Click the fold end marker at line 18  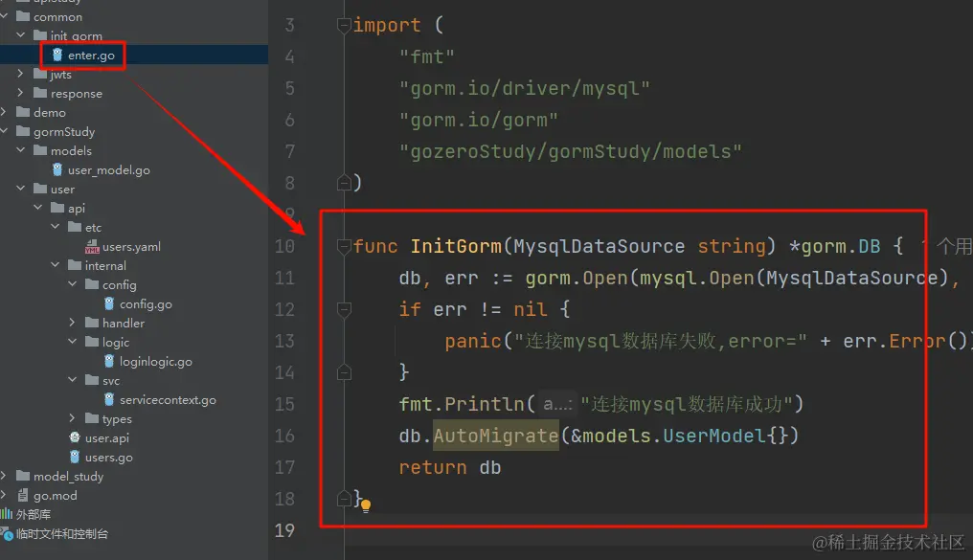point(344,498)
